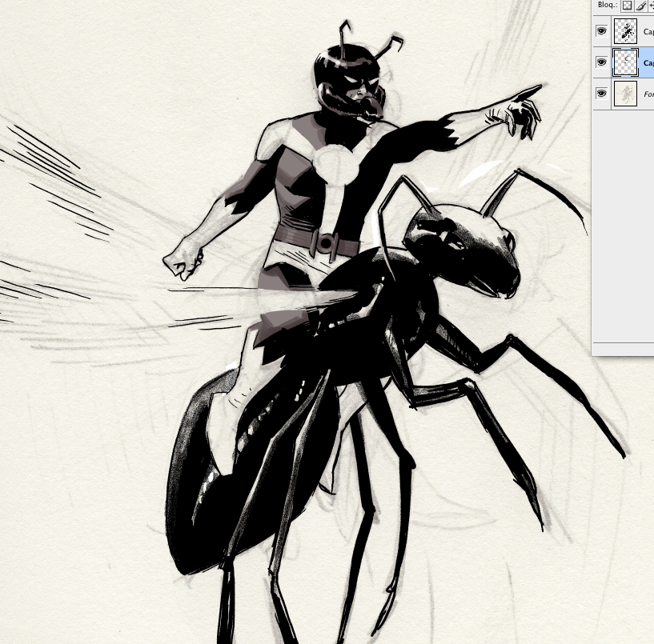Screen dimensions: 654x644
Task: Enable lock transparent pixels checkerboard icon
Action: tap(627, 6)
